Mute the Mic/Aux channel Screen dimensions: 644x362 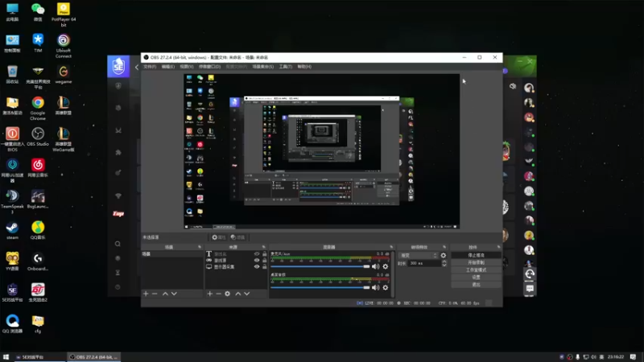click(375, 267)
